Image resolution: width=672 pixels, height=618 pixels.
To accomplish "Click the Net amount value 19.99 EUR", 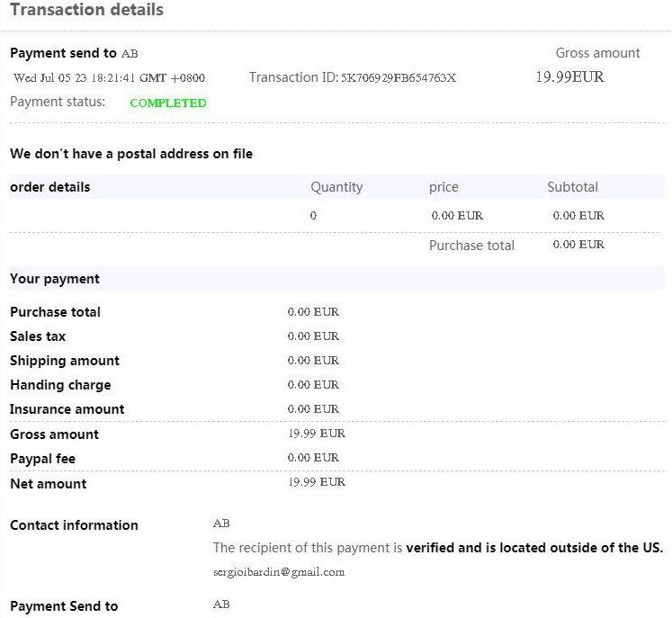I will (316, 482).
